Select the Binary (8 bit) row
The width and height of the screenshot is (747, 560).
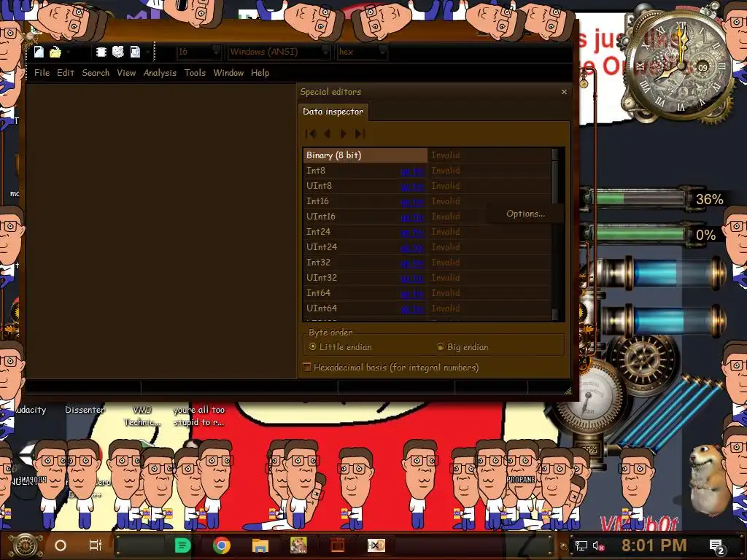point(427,155)
